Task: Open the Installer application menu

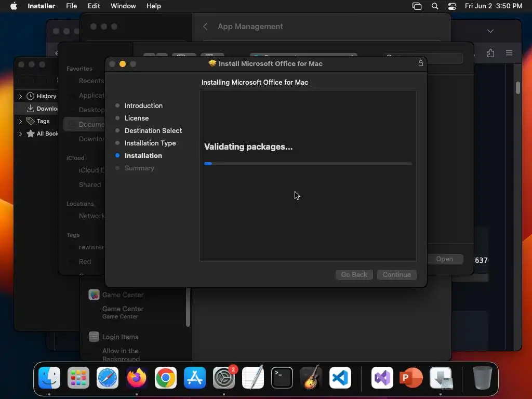Action: click(42, 6)
